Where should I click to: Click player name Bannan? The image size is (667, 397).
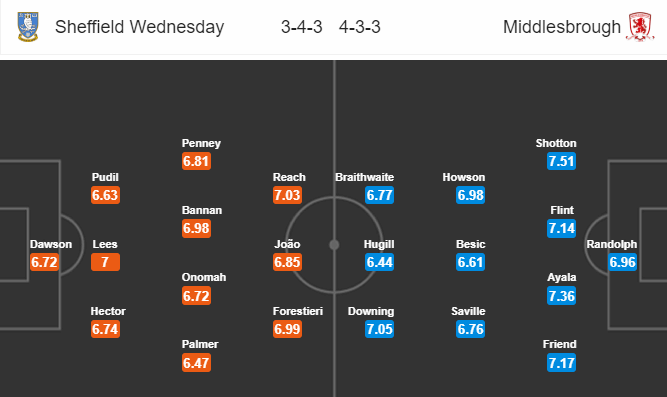point(202,210)
